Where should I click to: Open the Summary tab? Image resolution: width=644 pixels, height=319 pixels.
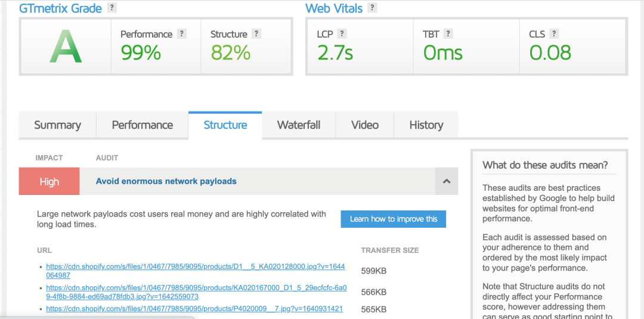pyautogui.click(x=57, y=125)
